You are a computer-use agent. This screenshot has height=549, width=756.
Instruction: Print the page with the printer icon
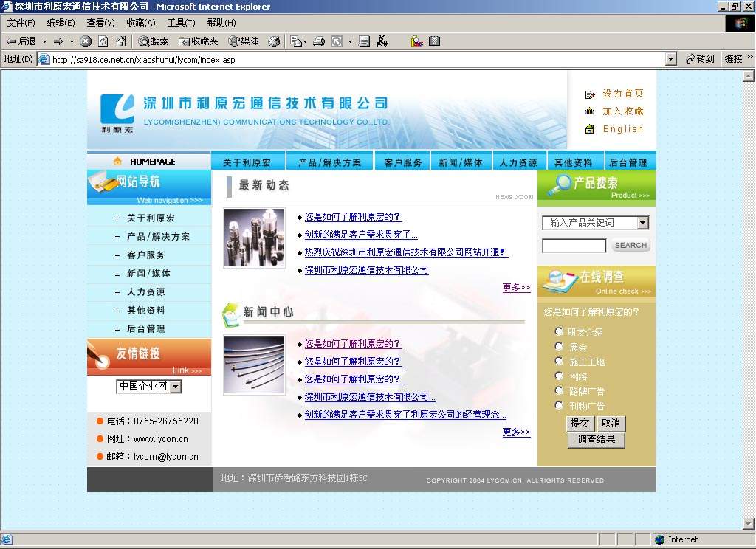point(319,41)
